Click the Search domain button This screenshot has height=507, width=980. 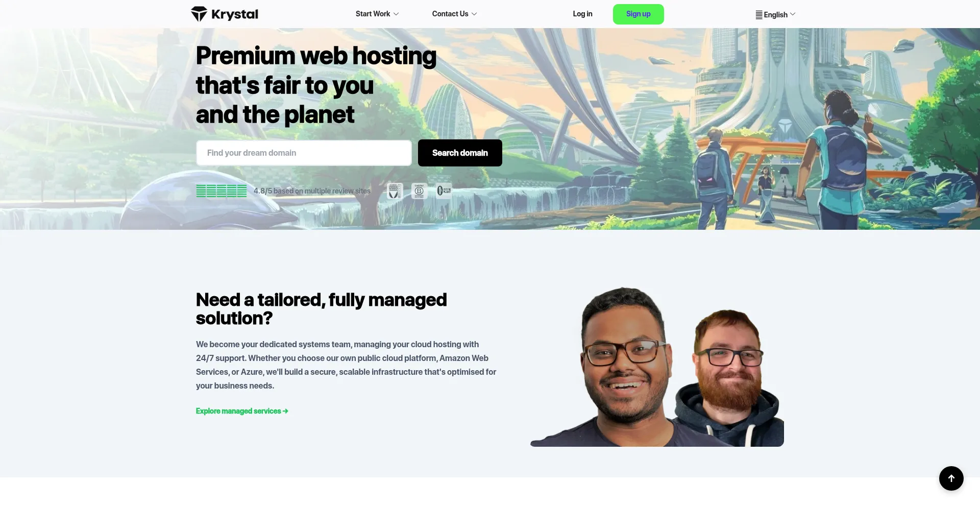coord(460,153)
